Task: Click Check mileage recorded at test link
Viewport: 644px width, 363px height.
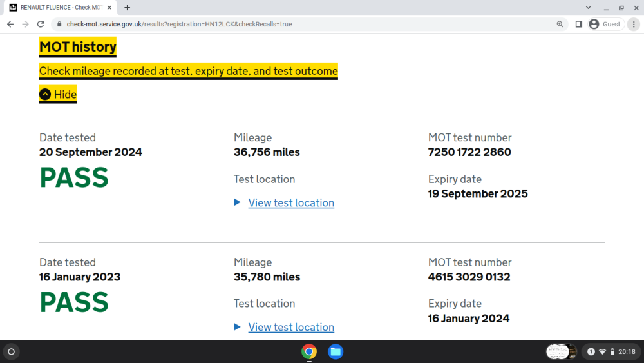Action: tap(189, 71)
